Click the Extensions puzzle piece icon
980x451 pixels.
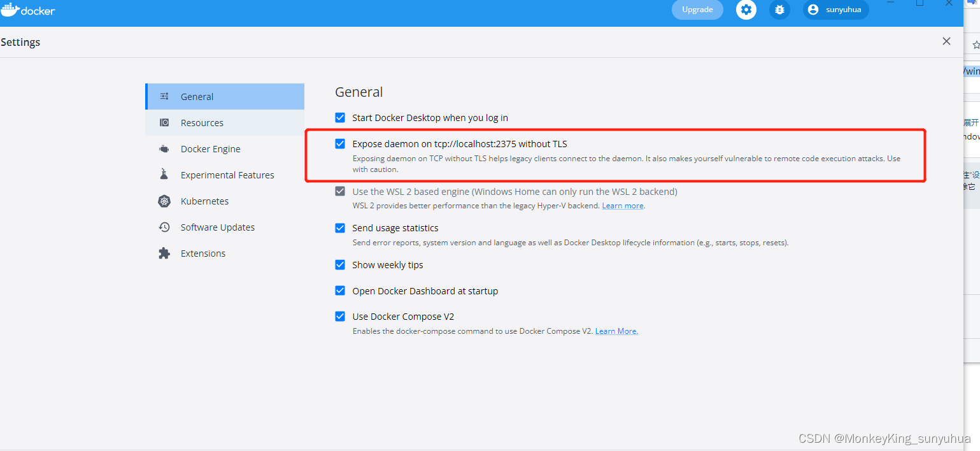point(164,254)
